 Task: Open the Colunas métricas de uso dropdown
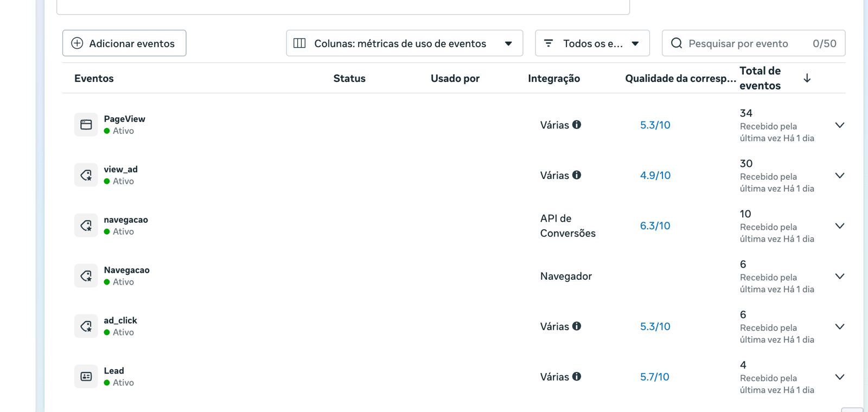pos(405,43)
